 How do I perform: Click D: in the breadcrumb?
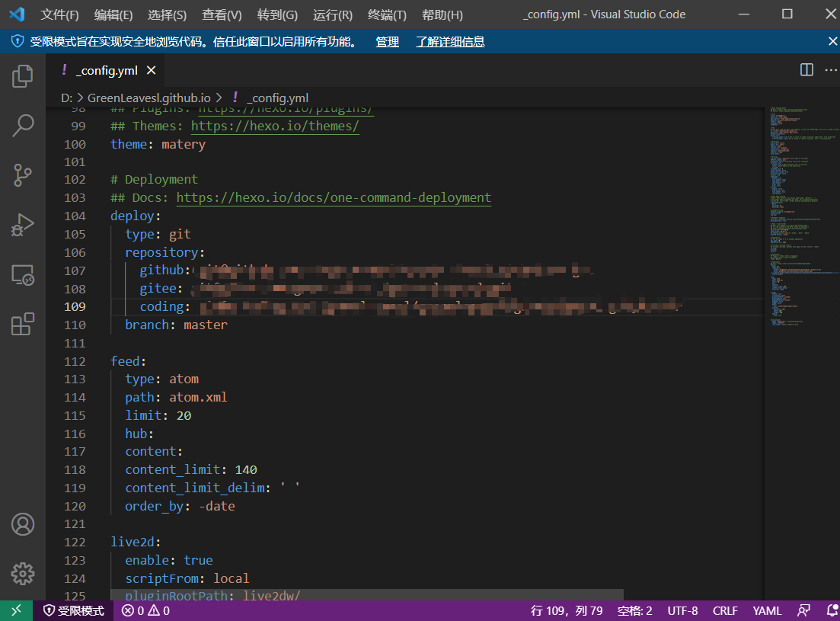(x=66, y=98)
